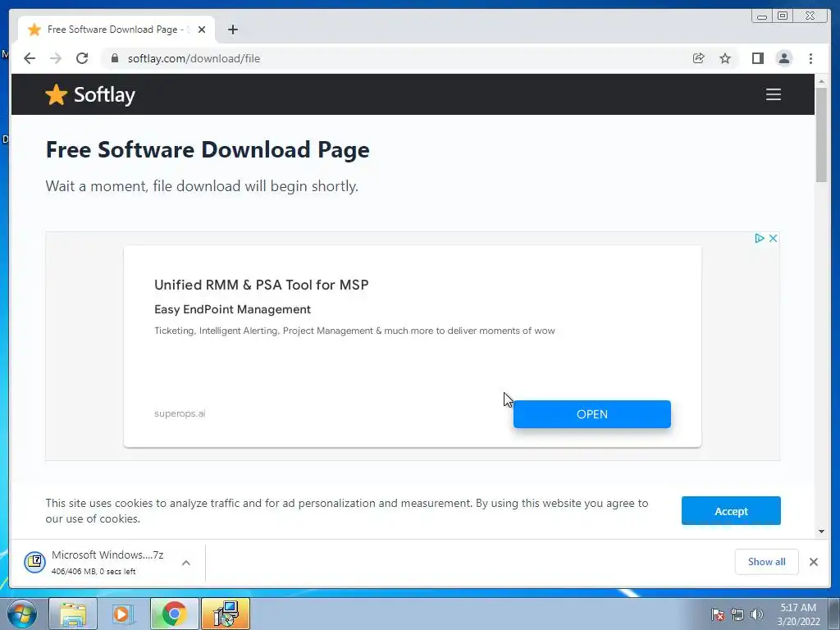The width and height of the screenshot is (840, 630).
Task: Open Action Center flag icon in tray
Action: 718,614
